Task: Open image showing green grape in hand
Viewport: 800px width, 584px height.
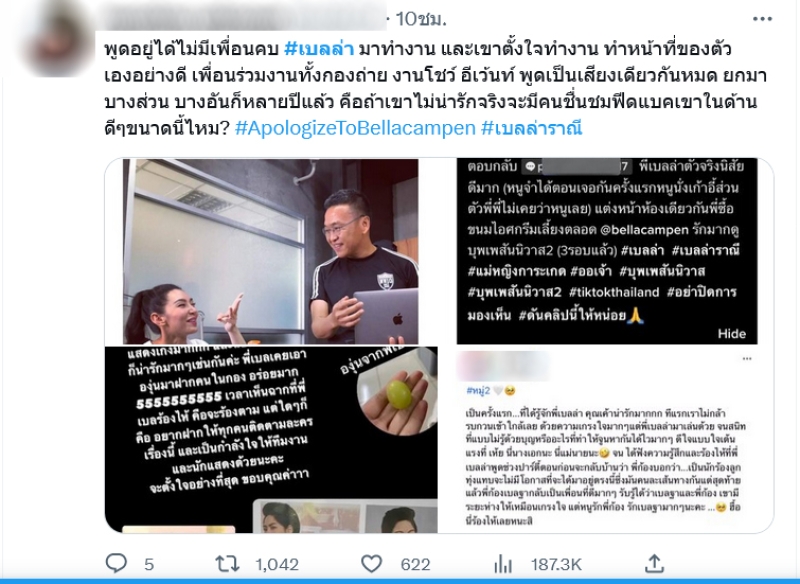Action: click(271, 440)
